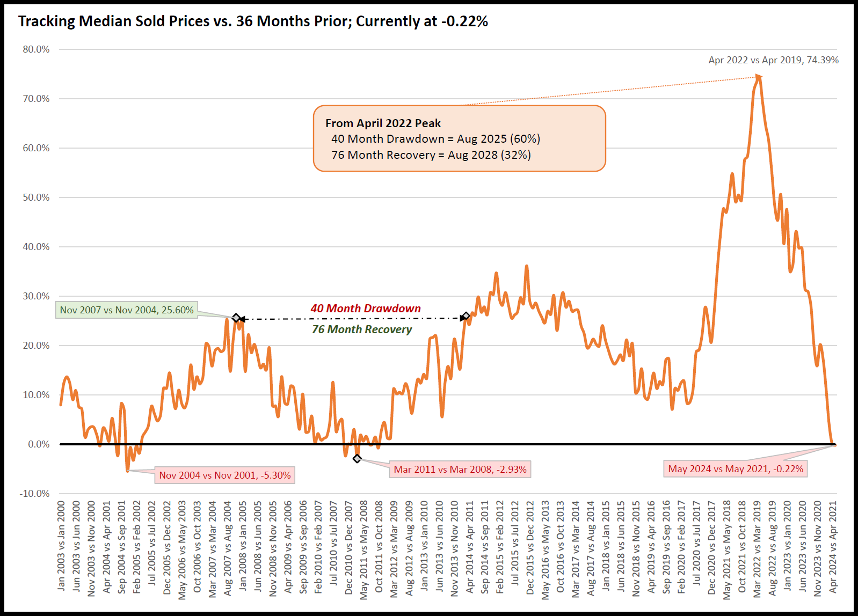Click "76 Month Recovery = Aug 2028 (32%)" line

(x=431, y=155)
